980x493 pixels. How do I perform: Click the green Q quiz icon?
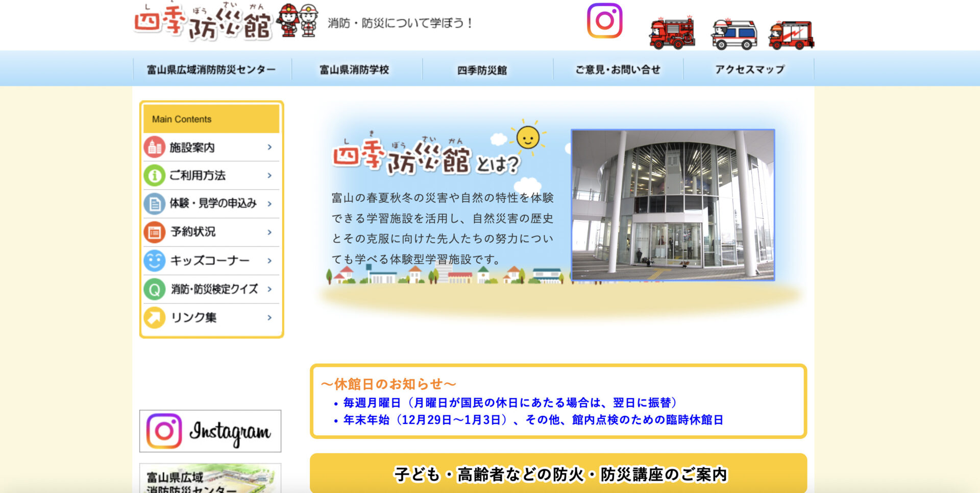[154, 289]
